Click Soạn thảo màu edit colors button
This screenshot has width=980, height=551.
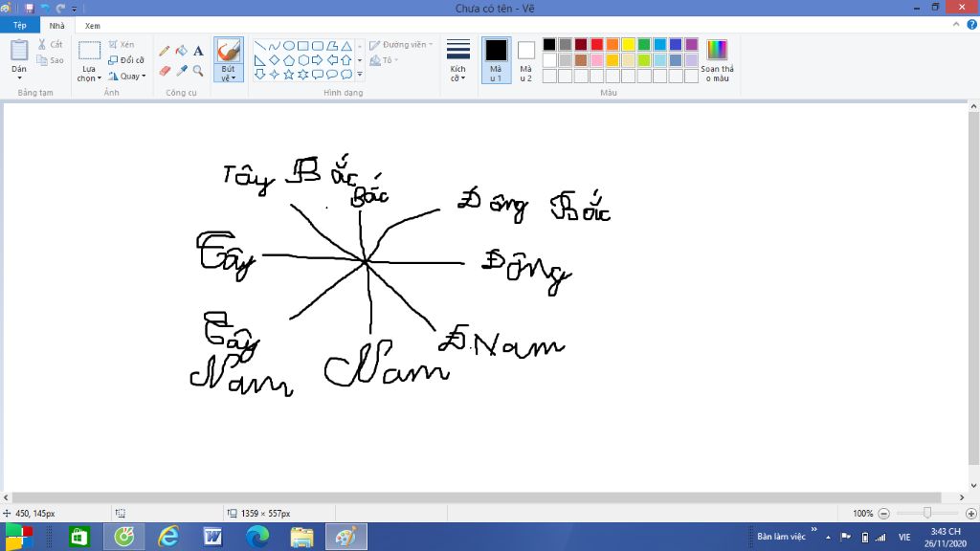pyautogui.click(x=718, y=60)
